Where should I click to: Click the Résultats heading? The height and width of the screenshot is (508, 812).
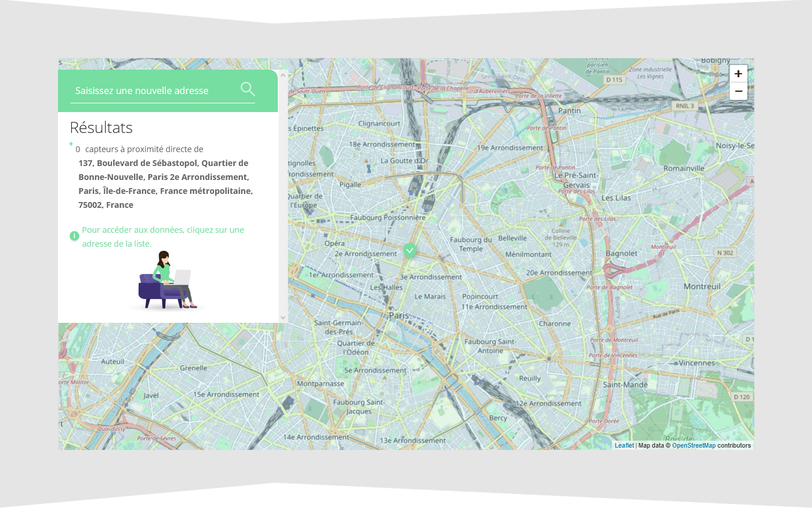[101, 128]
